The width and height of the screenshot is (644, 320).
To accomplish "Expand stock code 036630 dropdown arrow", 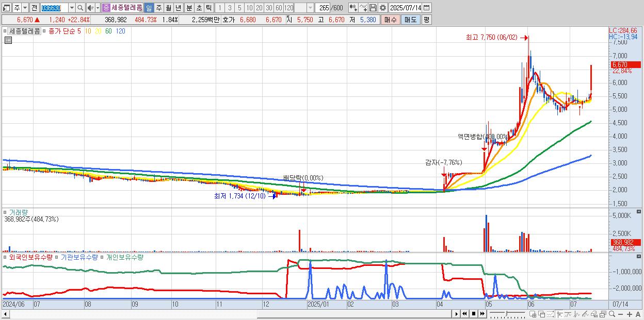I will click(72, 8).
